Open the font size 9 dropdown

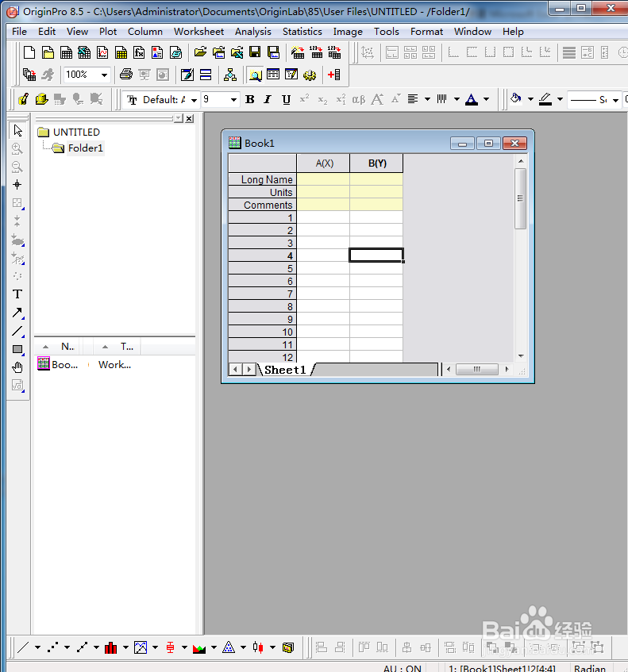(233, 100)
